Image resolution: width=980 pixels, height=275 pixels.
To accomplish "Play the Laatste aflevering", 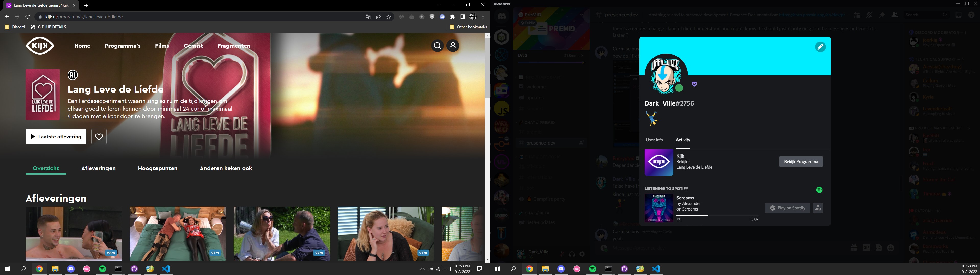I will tap(56, 137).
